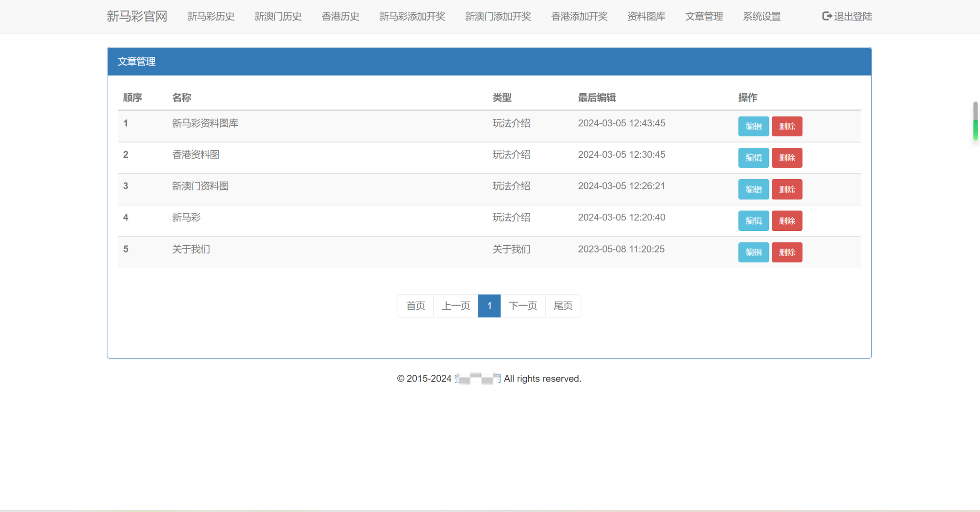Switch to 资料图库 section
980x512 pixels.
click(646, 16)
